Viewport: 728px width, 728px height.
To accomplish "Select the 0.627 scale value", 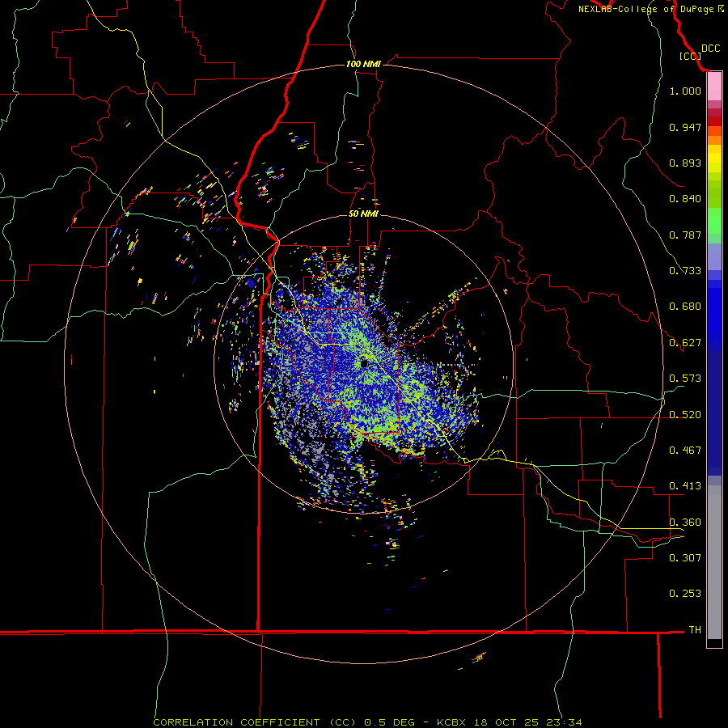I will click(x=685, y=343).
